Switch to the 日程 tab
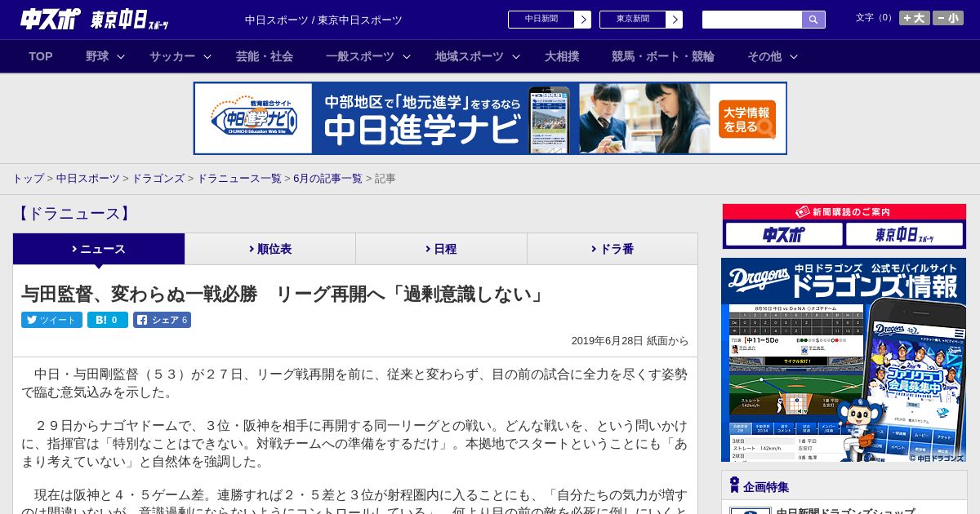980x514 pixels. tap(441, 249)
